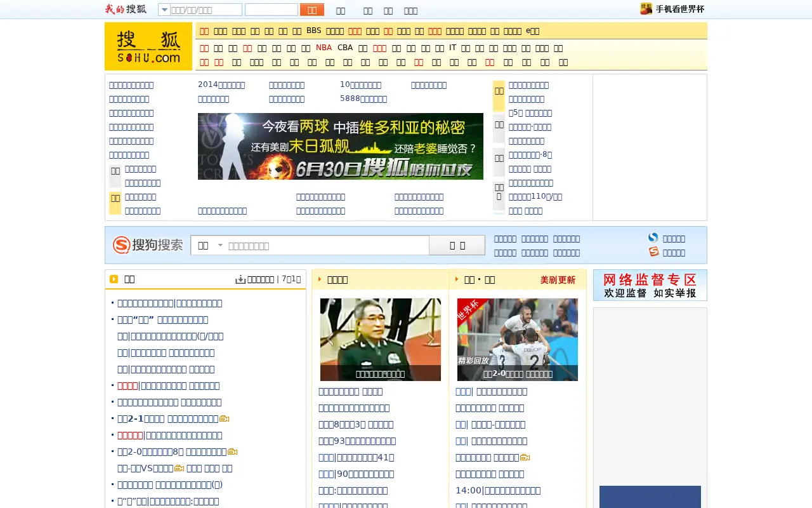This screenshot has width=812, height=508.
Task: Click the Sogou search submit button
Action: coord(457,245)
